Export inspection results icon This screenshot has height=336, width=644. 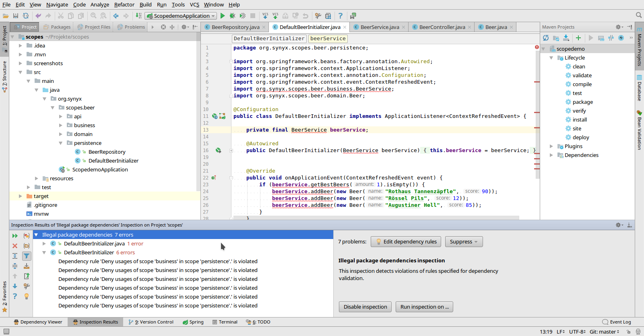click(x=27, y=276)
